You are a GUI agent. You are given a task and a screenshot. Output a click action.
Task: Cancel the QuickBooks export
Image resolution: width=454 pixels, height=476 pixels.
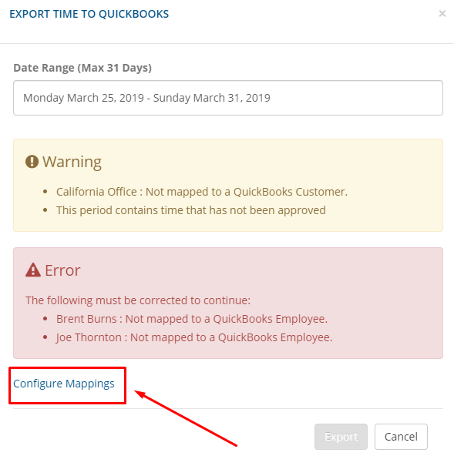coord(401,437)
